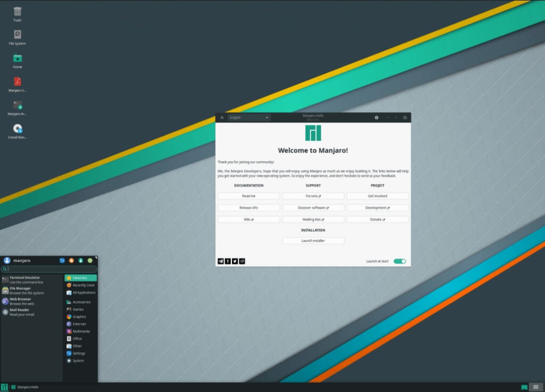Click the Release info button
This screenshot has width=545, height=392.
click(249, 207)
